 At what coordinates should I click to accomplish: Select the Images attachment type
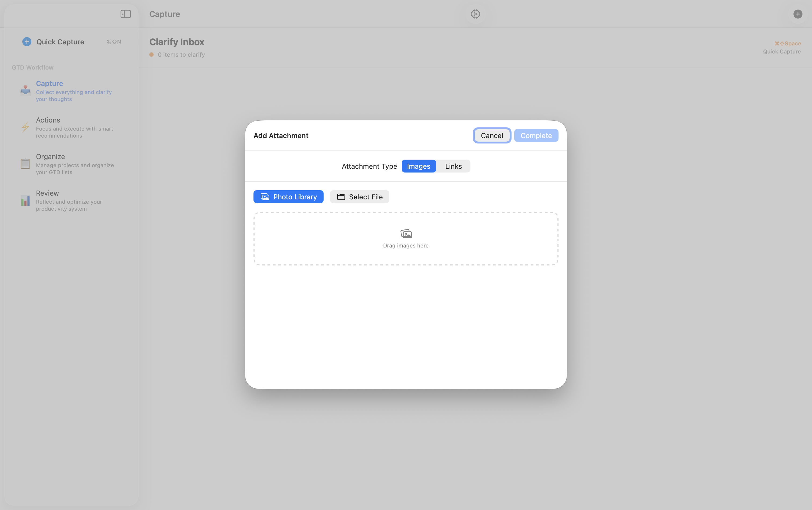(418, 166)
